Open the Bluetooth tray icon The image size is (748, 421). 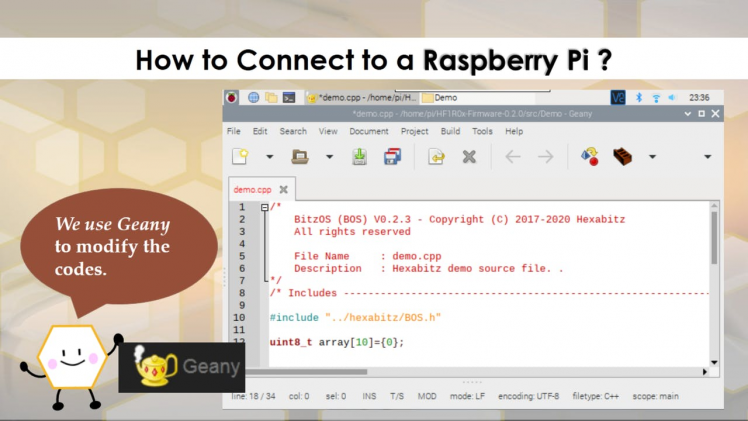click(x=639, y=98)
